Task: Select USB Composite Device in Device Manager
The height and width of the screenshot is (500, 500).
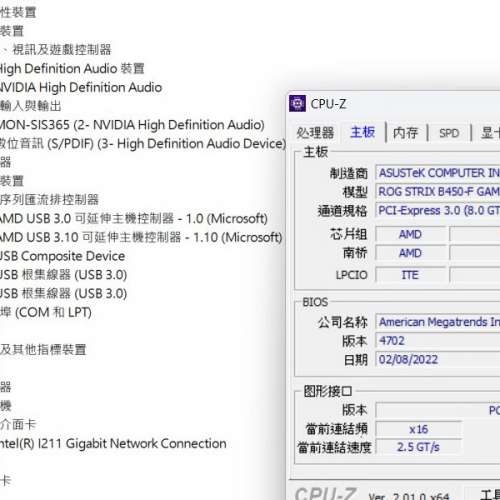Action: (x=62, y=256)
